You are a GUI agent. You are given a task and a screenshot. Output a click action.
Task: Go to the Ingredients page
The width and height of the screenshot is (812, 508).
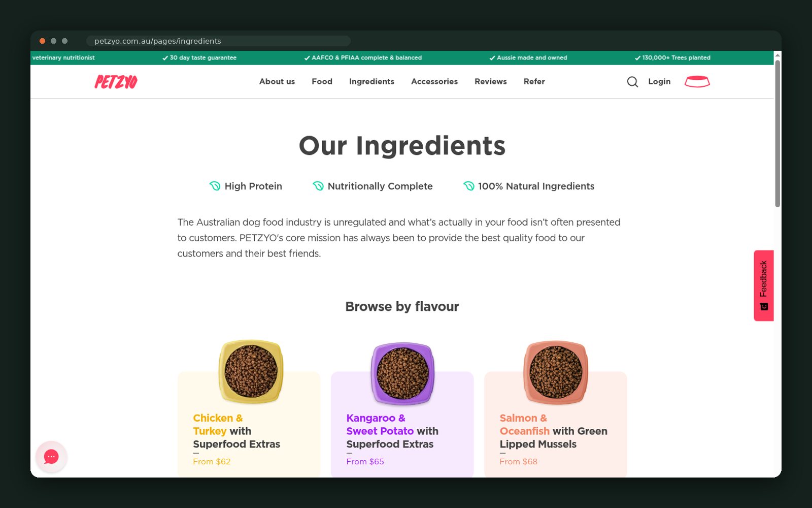[x=371, y=81]
